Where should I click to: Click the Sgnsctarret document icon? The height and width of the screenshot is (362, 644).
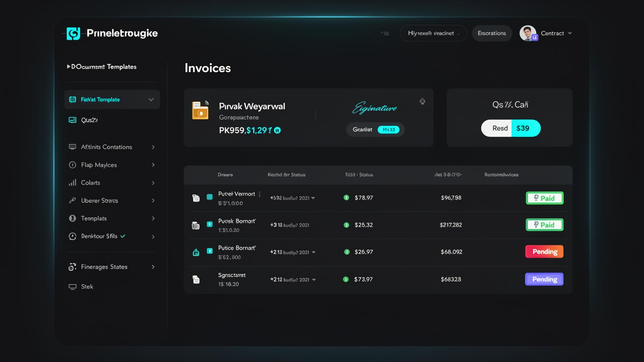tap(196, 279)
